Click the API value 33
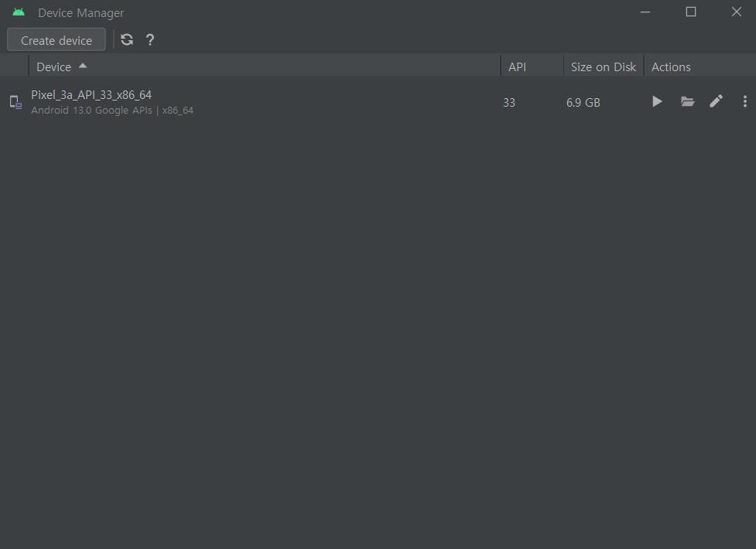 click(x=509, y=103)
